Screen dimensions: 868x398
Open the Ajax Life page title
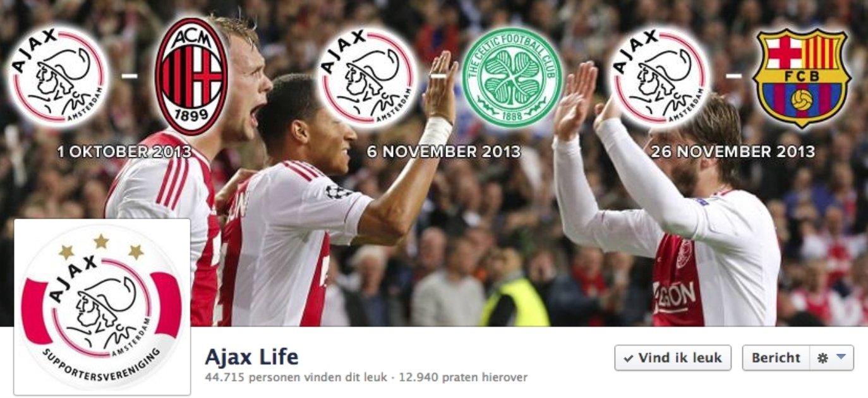coord(251,357)
